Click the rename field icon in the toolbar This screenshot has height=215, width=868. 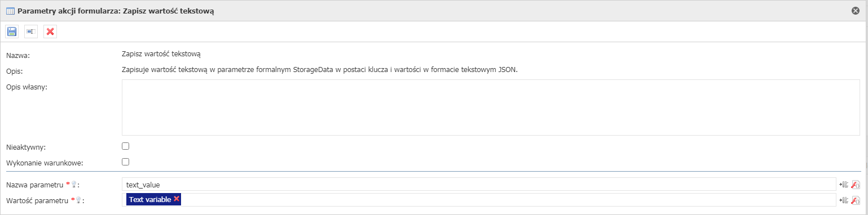coord(31,32)
